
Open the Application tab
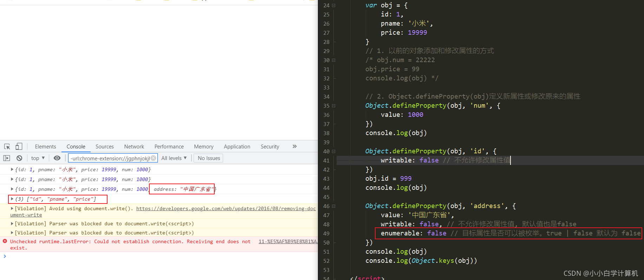point(237,147)
